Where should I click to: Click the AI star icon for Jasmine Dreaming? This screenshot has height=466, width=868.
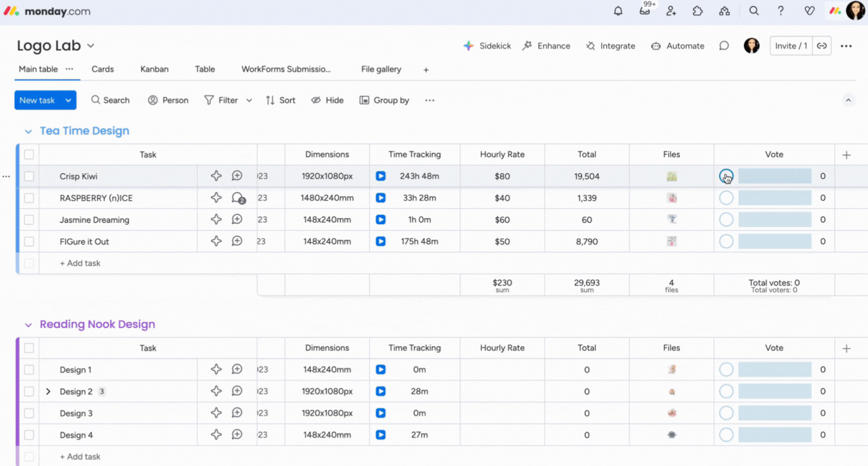pos(216,219)
